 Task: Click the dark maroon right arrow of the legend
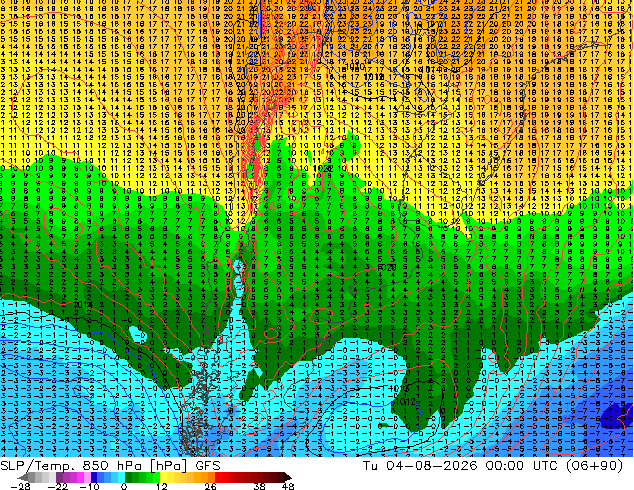288,477
